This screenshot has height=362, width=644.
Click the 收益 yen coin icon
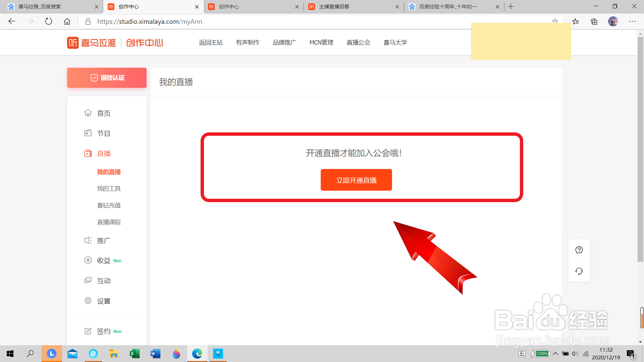tap(88, 260)
